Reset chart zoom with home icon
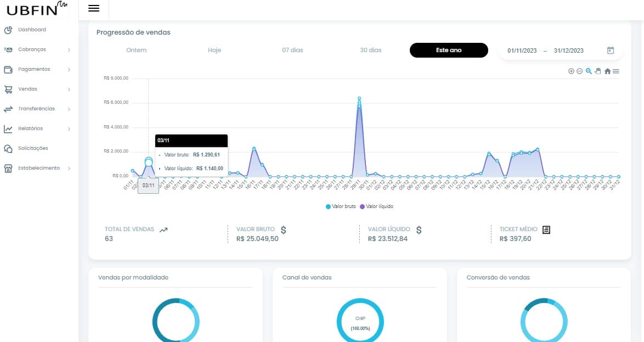644x342 pixels. pyautogui.click(x=607, y=71)
